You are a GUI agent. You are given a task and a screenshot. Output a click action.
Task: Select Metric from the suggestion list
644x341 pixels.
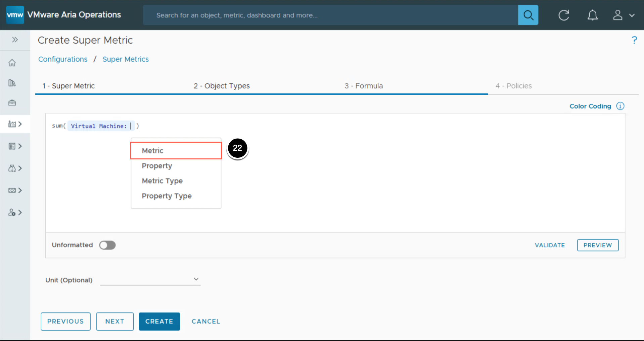click(153, 151)
